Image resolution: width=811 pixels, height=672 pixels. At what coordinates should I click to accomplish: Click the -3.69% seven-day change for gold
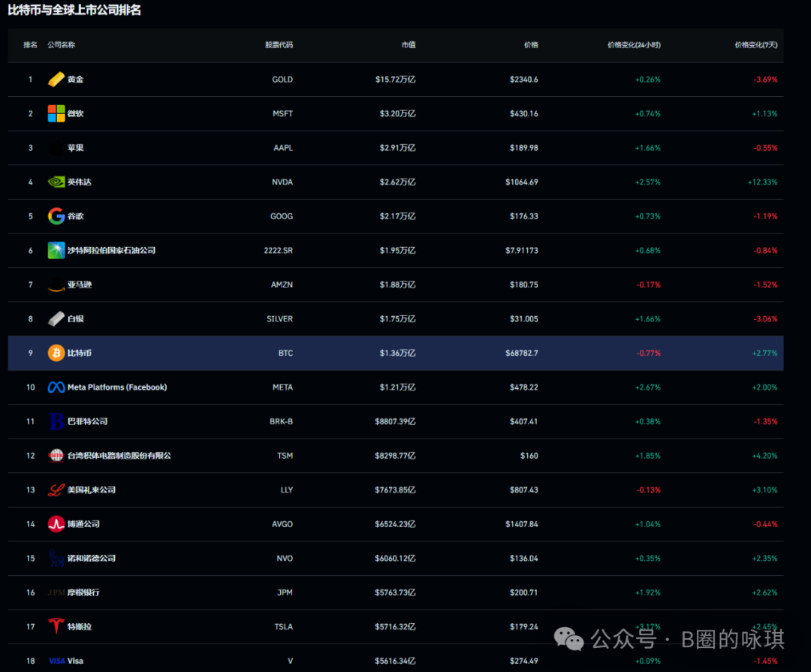[x=765, y=79]
